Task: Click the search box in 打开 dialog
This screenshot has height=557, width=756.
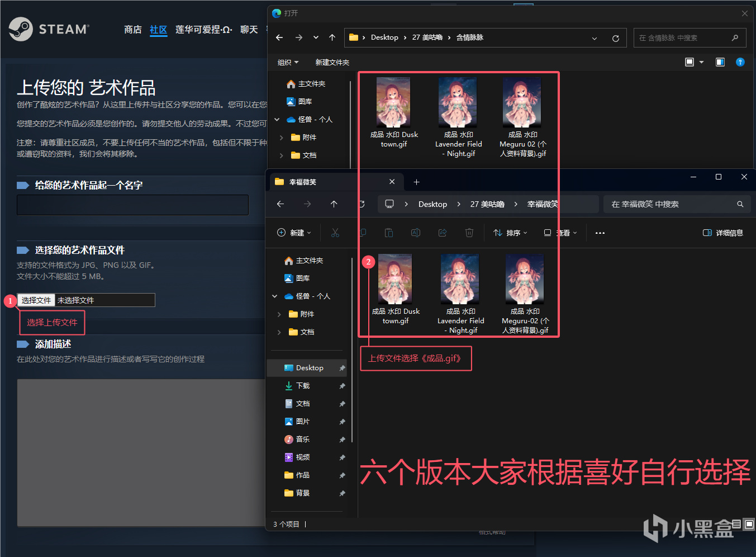Action: click(x=690, y=38)
